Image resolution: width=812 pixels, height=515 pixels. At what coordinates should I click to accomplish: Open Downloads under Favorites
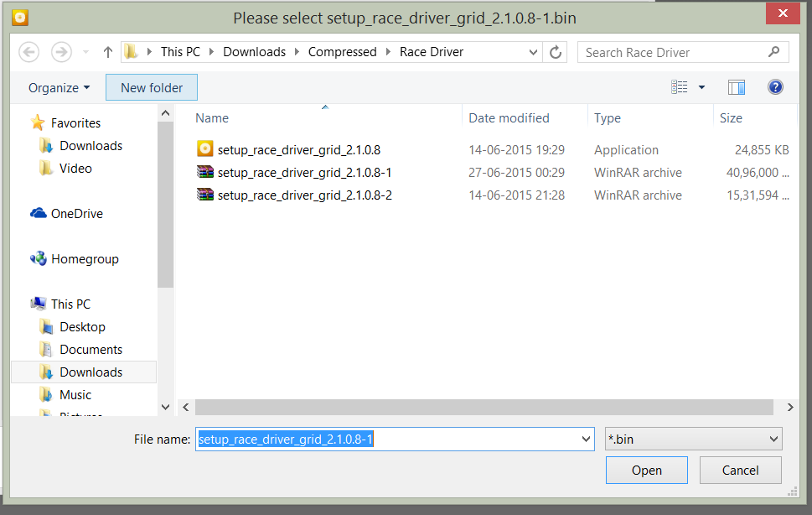91,146
